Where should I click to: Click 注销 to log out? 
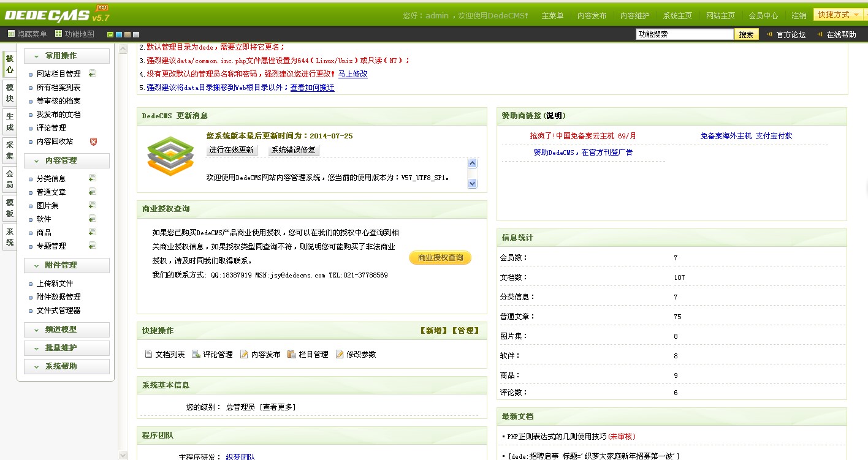click(799, 16)
